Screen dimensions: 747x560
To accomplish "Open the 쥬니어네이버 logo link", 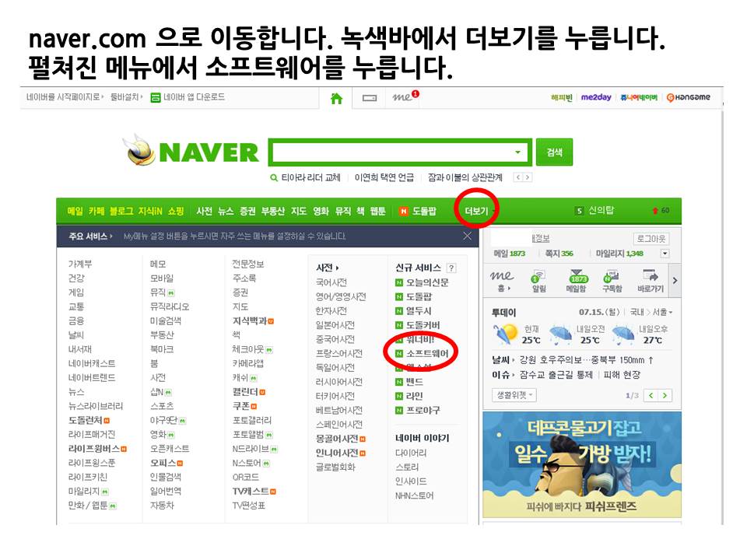I will (639, 97).
